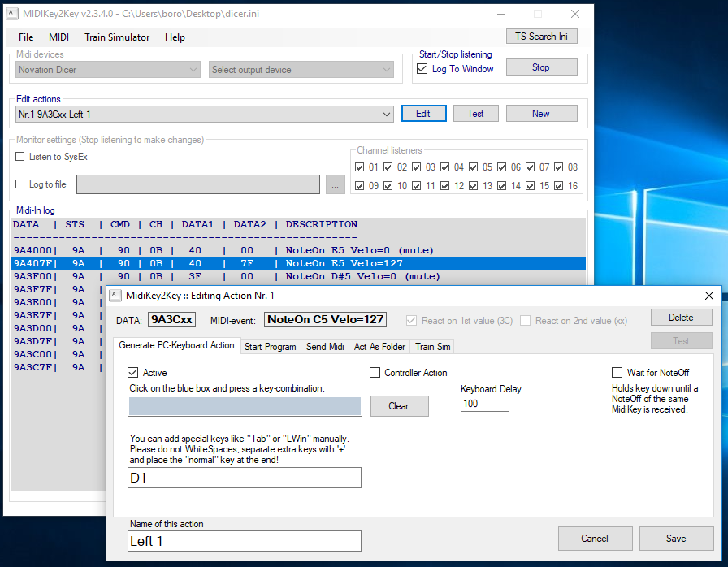The height and width of the screenshot is (567, 728).
Task: Open the Edit actions dropdown Nr.1 9A3Cxx Left 1
Action: click(x=204, y=115)
